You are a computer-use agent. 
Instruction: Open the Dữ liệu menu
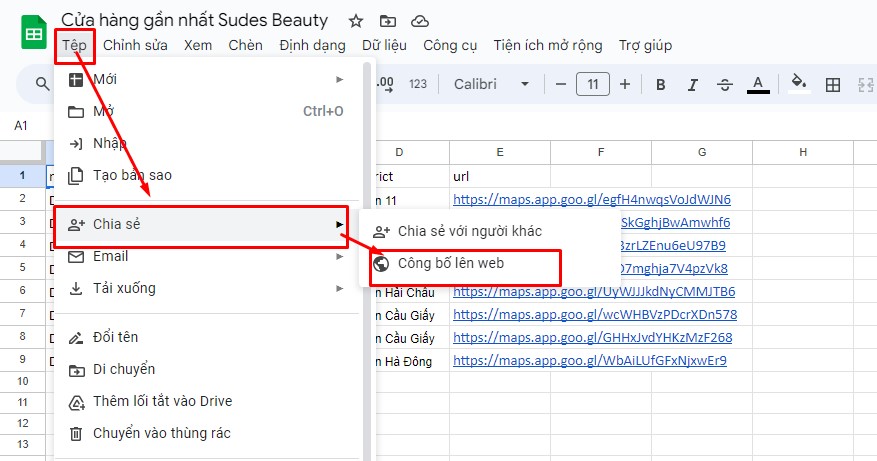point(384,45)
